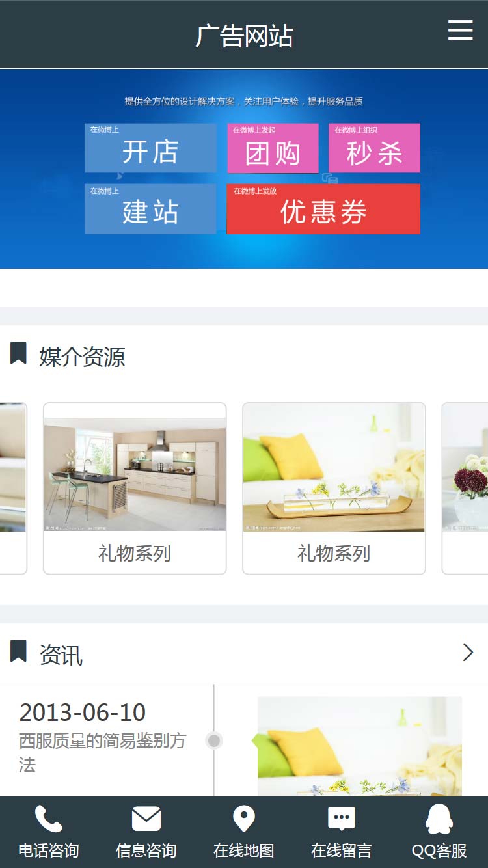Click the 广告网站 header title
Image resolution: width=488 pixels, height=868 pixels.
[x=244, y=36]
